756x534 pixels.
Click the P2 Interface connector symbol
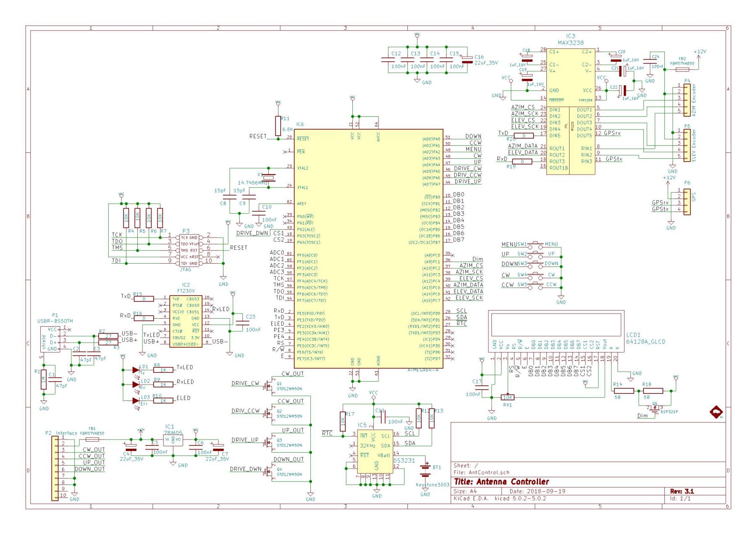click(55, 468)
